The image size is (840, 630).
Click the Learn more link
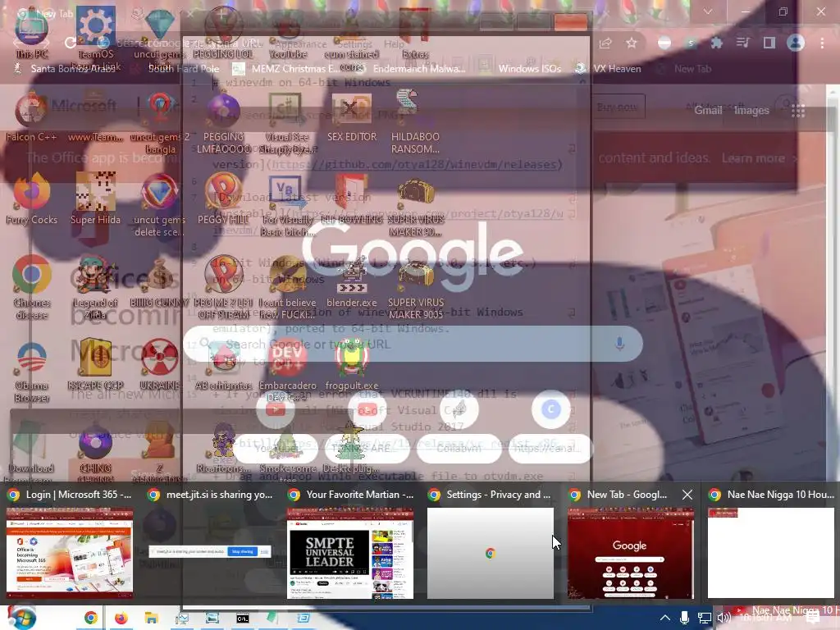[x=753, y=158]
